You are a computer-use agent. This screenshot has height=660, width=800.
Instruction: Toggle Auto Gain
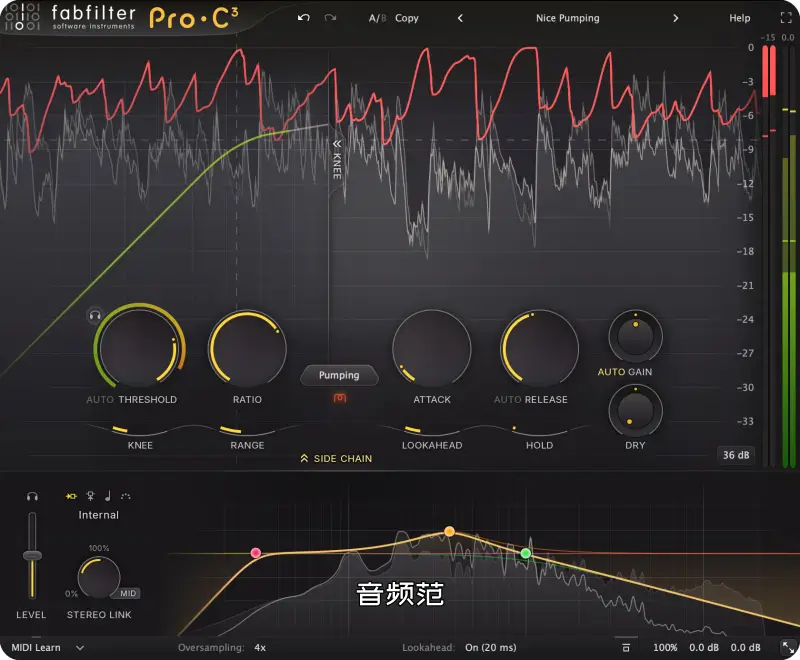[611, 372]
